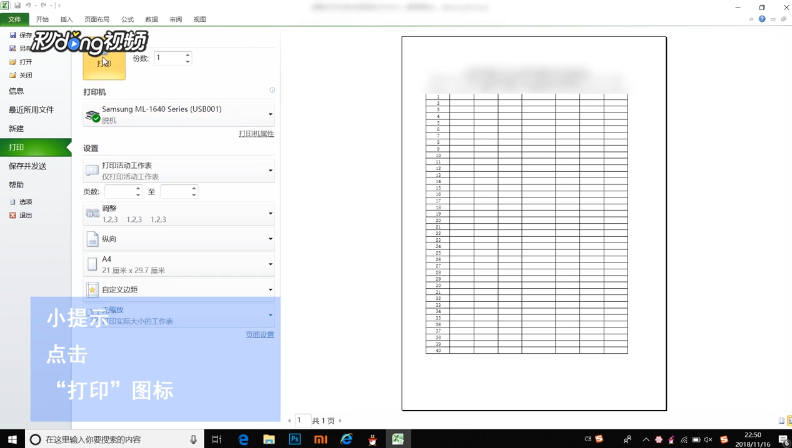
Task: Click the preview current page number box
Action: [303, 420]
